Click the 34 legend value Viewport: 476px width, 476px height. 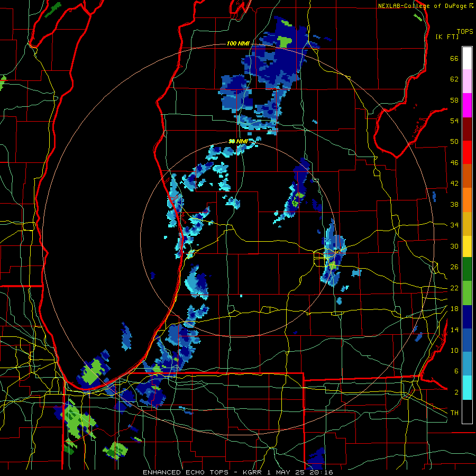(454, 225)
